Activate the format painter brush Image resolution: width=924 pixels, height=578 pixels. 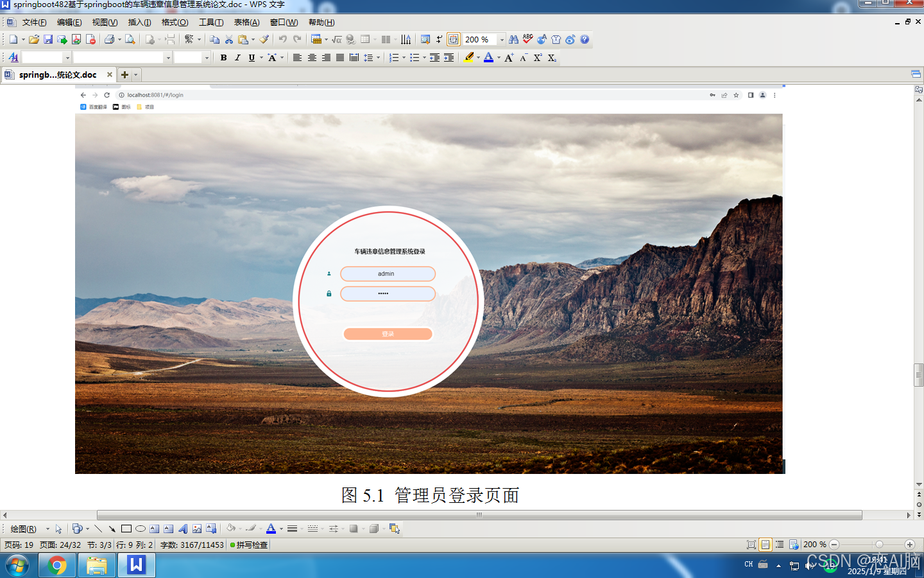tap(264, 39)
